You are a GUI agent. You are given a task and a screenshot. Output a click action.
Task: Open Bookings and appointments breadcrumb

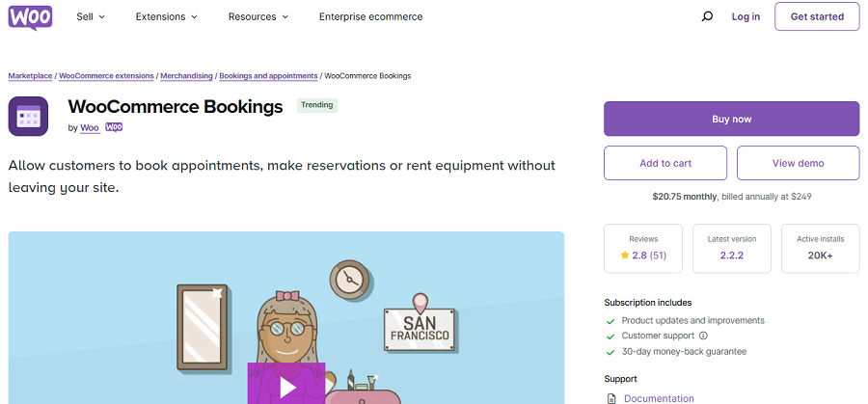click(268, 76)
